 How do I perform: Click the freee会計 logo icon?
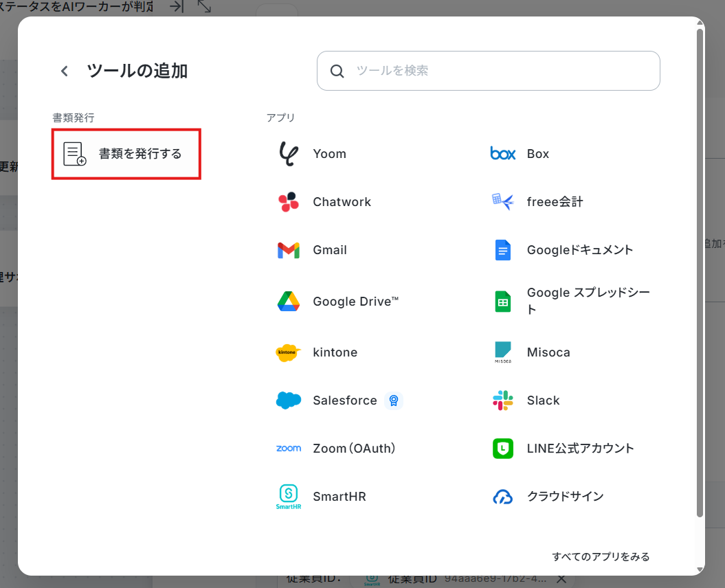pos(502,201)
